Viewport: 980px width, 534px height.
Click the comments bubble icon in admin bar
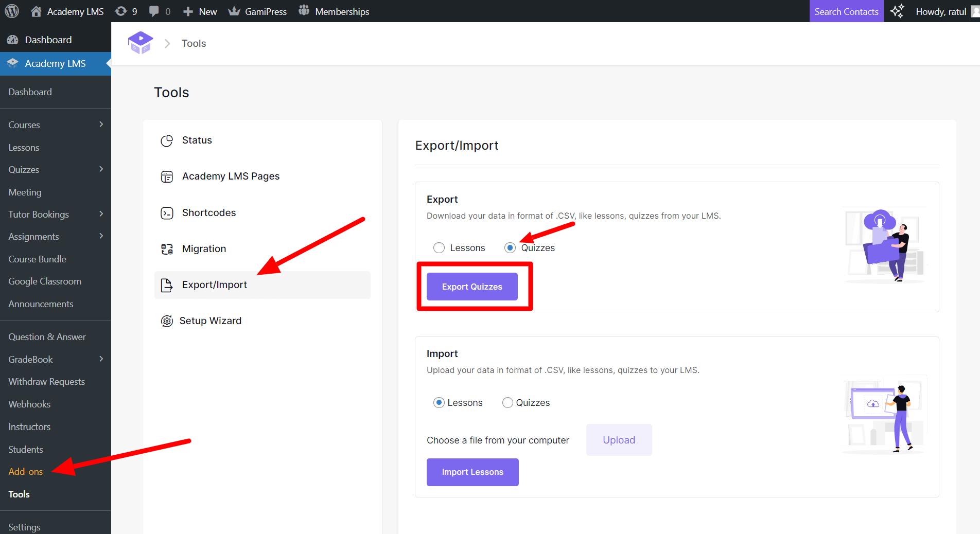[154, 11]
